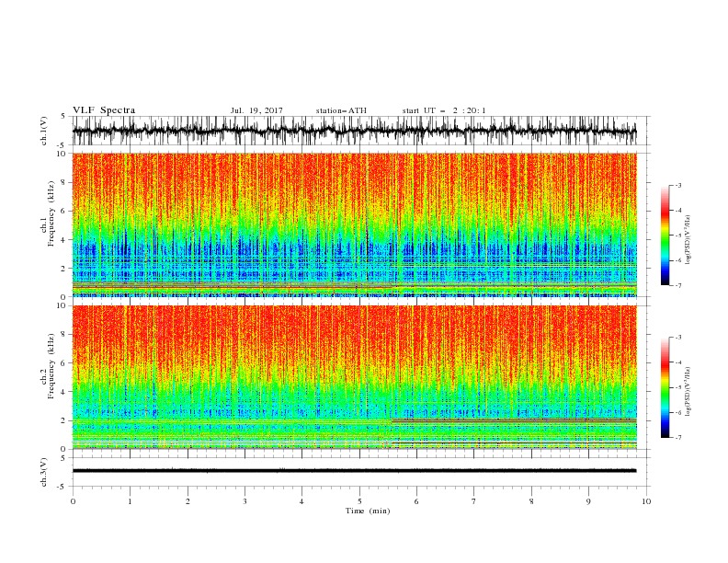Click the time-axis tick label "7"

coord(474,501)
